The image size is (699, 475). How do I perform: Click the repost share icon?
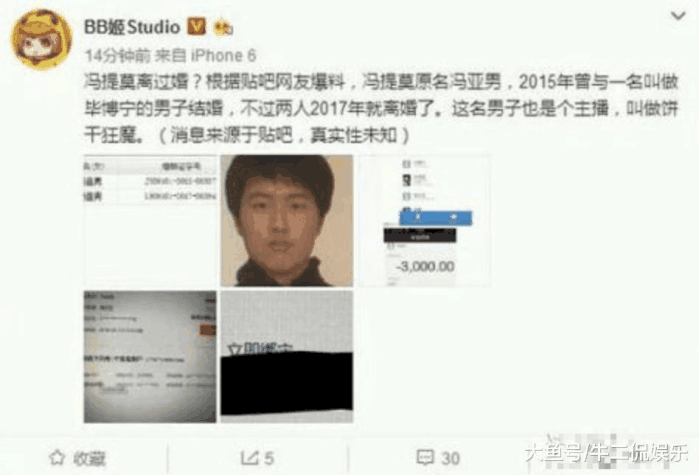tap(249, 458)
